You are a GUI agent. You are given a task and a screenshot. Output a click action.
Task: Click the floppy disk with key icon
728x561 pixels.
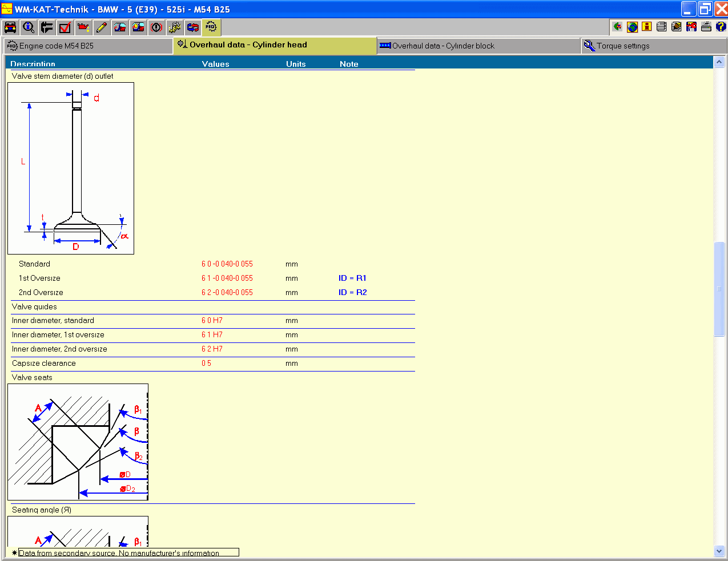click(691, 26)
